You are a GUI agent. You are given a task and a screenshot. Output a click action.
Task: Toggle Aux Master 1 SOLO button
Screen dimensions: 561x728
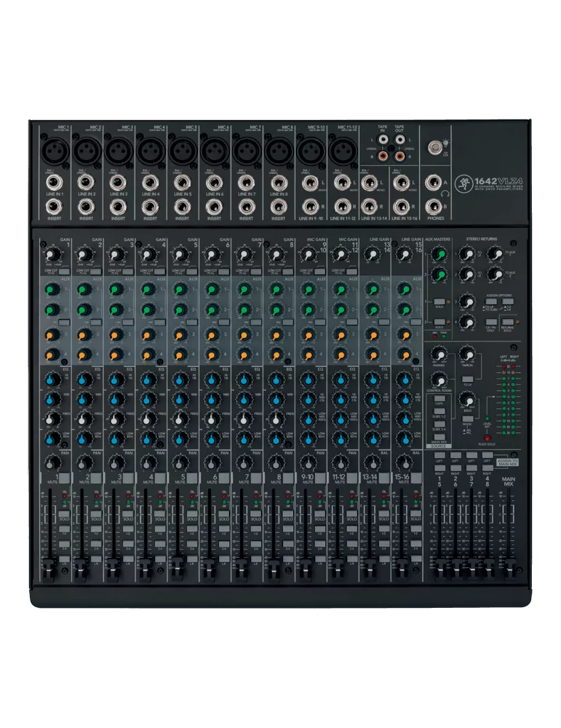tap(439, 301)
